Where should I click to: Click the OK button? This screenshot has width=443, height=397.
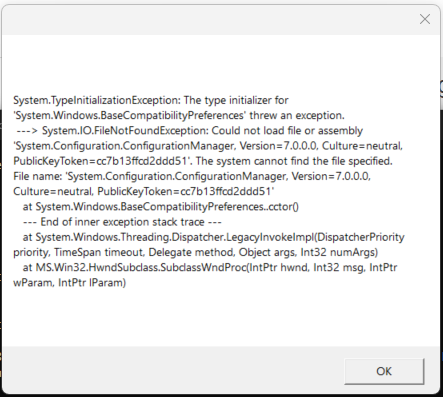tap(384, 371)
